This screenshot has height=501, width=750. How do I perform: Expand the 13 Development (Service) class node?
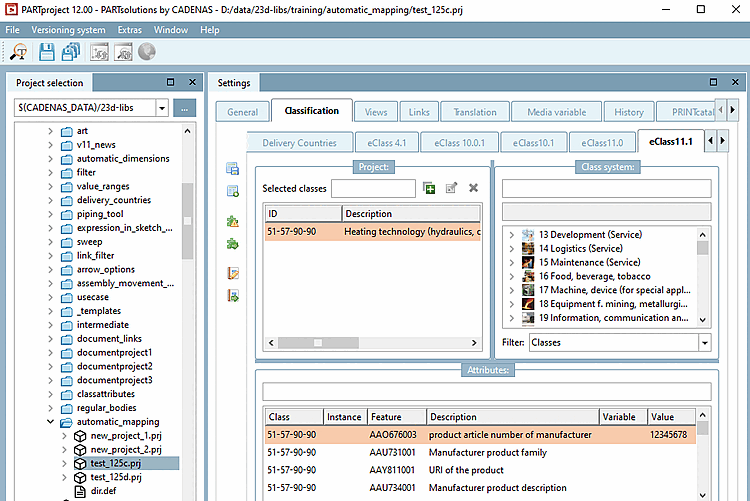512,235
